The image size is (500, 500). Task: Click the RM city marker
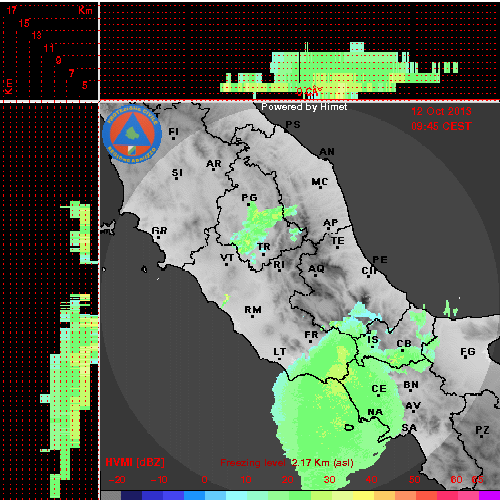[253, 316]
